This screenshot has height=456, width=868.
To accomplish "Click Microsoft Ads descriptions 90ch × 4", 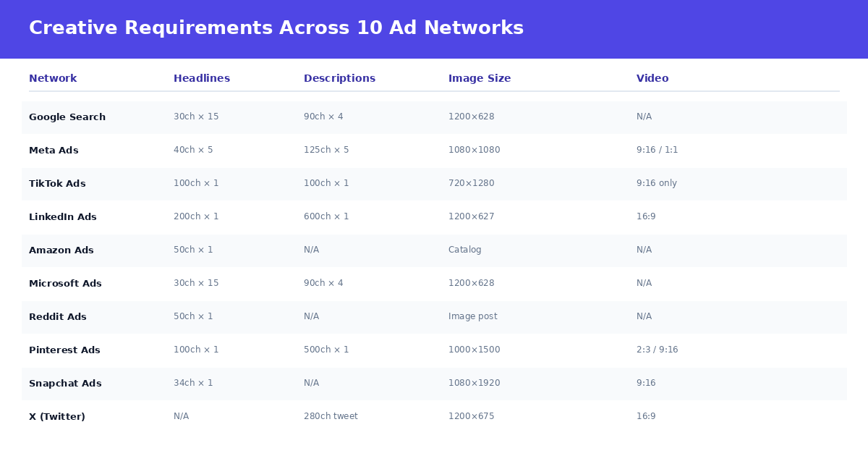I will [x=323, y=283].
